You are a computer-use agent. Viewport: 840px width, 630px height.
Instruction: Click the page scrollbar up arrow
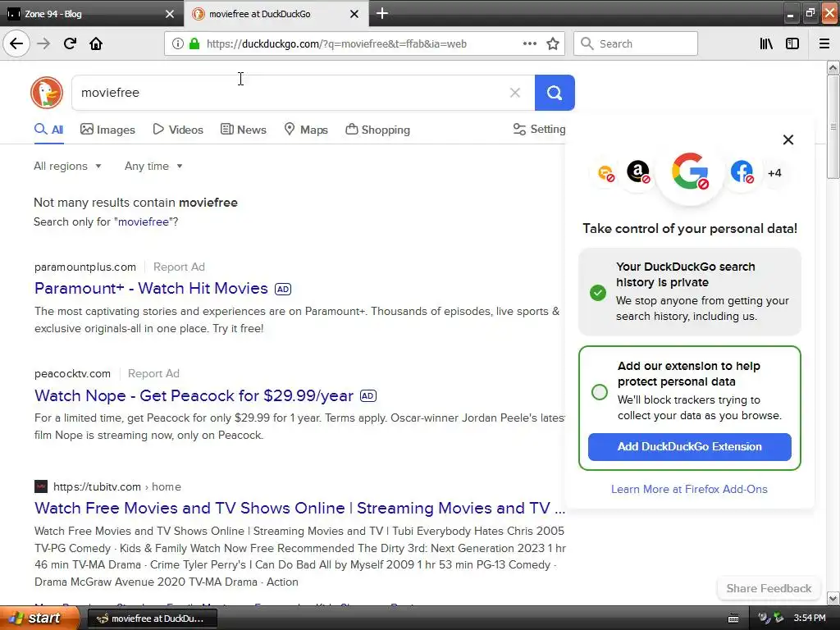pos(833,67)
